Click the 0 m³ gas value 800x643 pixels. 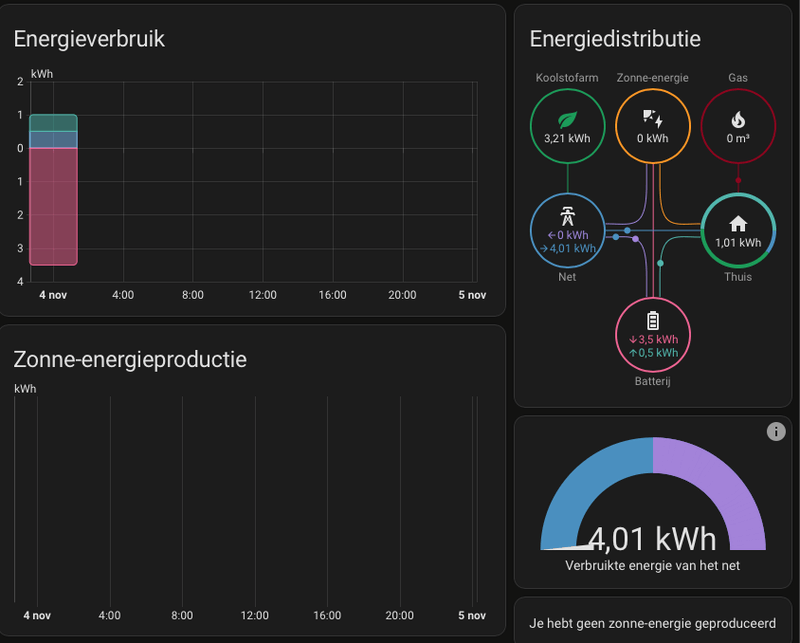(x=738, y=138)
